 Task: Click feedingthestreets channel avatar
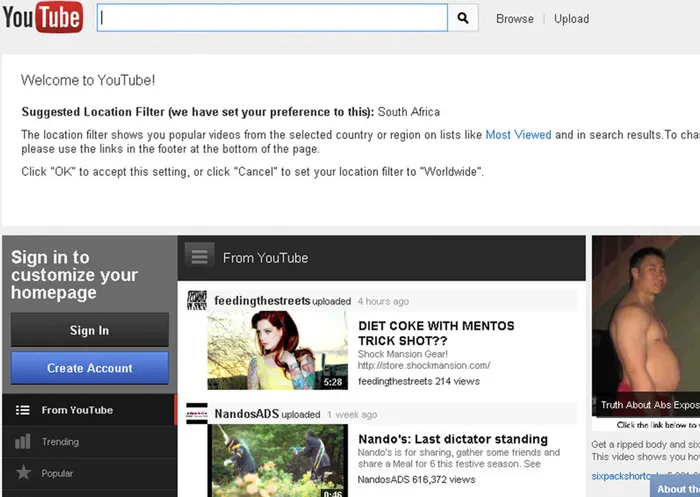click(197, 300)
